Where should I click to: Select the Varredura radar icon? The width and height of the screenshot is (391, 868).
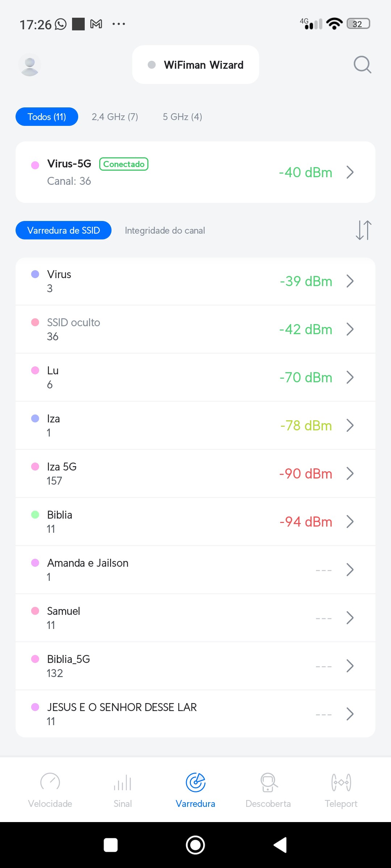(195, 782)
